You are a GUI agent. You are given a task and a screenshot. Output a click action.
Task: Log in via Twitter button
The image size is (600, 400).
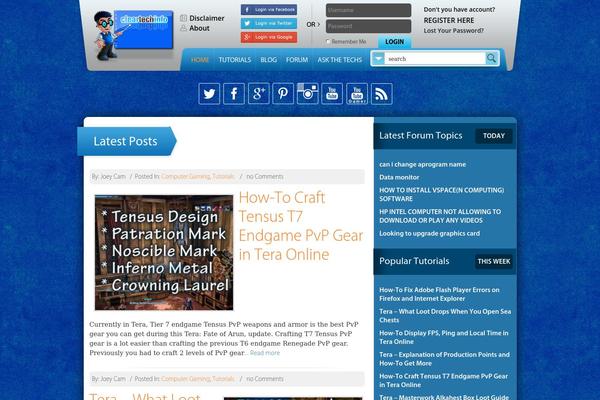click(x=269, y=23)
